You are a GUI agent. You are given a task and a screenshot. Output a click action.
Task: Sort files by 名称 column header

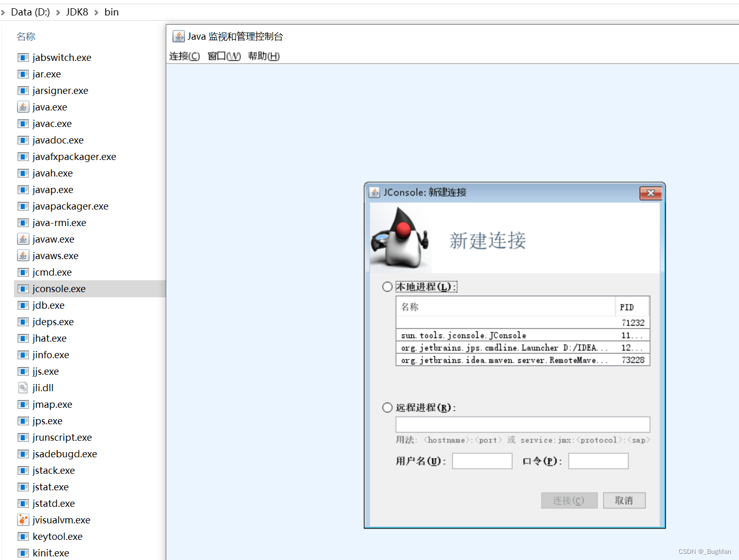pos(26,37)
